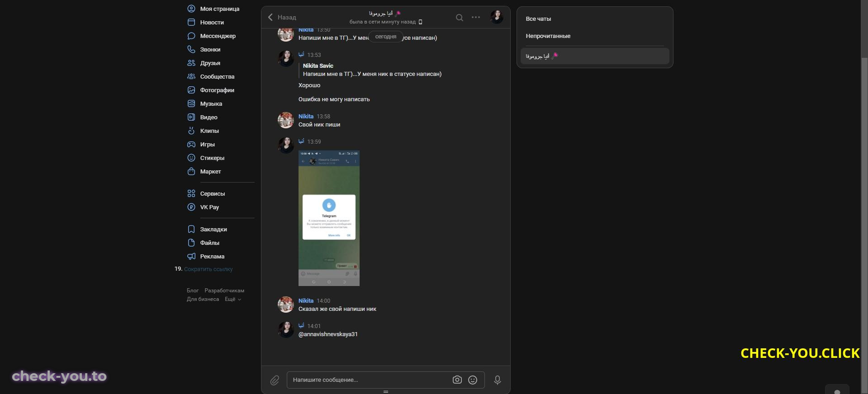Click the Сократить ссылку link
The image size is (868, 394).
click(x=208, y=269)
